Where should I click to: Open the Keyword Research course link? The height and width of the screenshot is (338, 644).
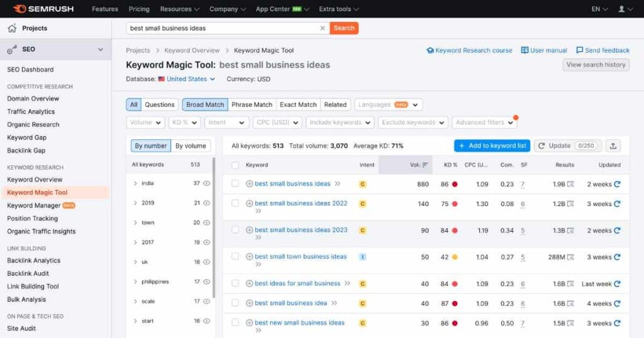[469, 50]
